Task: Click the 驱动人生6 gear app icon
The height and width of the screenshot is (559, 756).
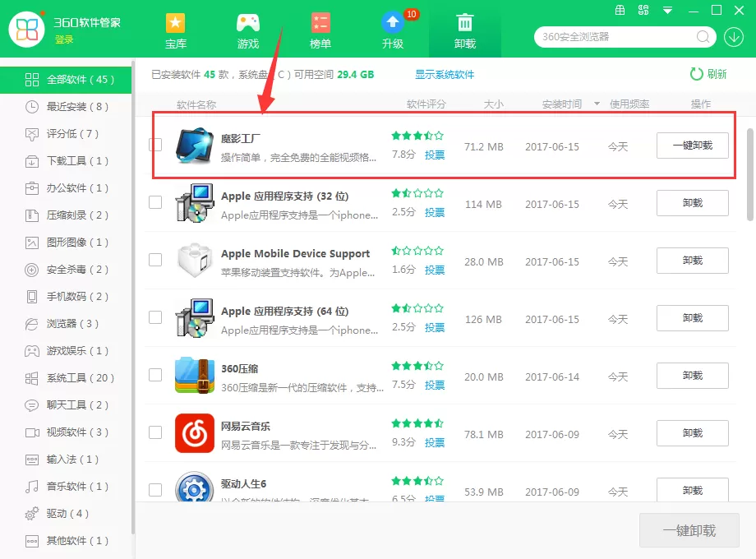Action: pyautogui.click(x=194, y=487)
